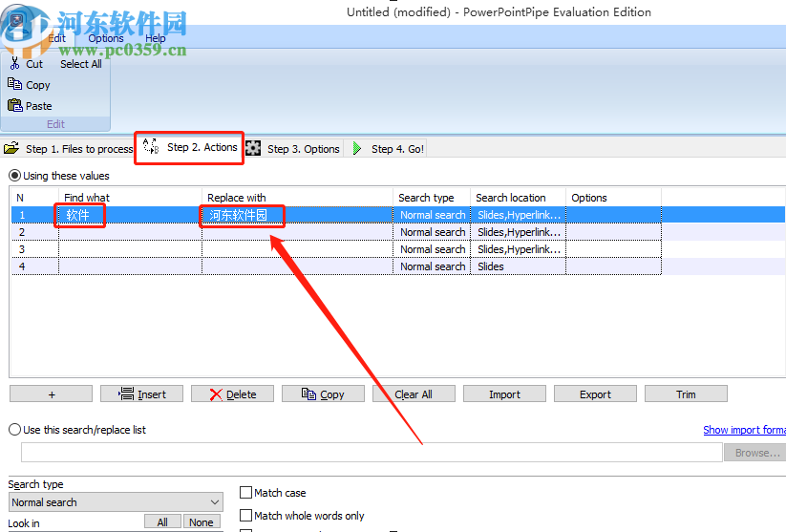Click the Export button
This screenshot has height=532, width=786.
click(x=595, y=394)
